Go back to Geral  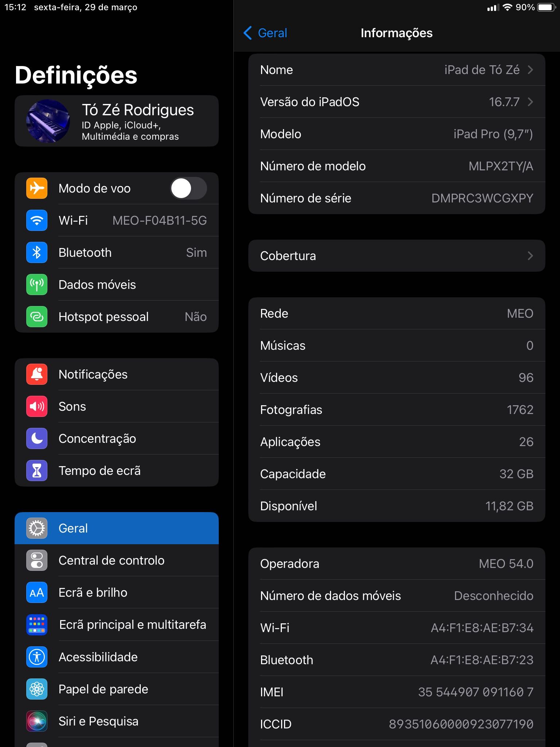click(265, 33)
